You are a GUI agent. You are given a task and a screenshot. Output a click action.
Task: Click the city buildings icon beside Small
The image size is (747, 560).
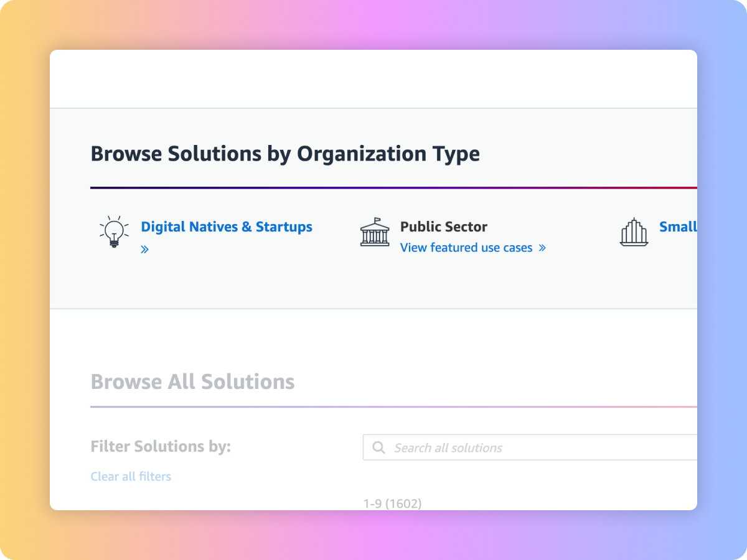[x=634, y=232]
